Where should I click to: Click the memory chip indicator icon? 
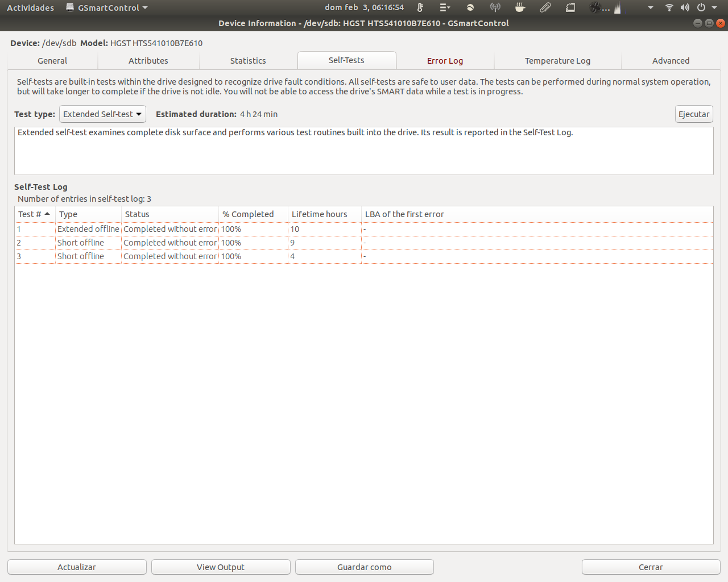(570, 7)
